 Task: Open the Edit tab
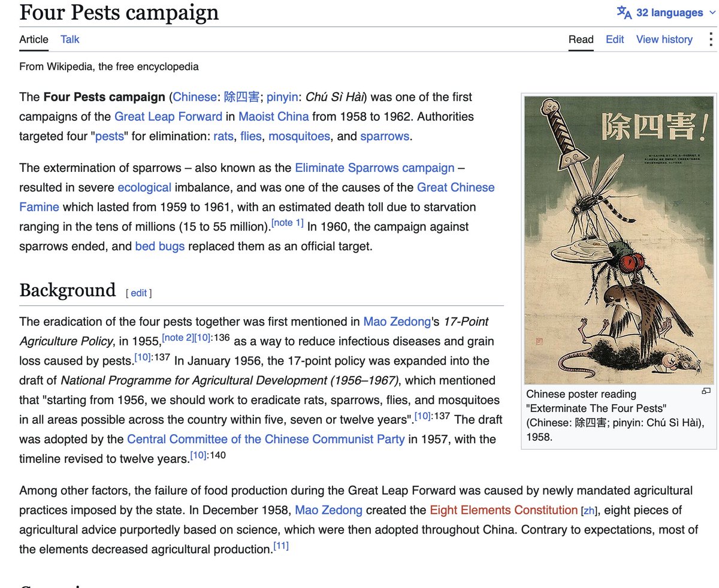(615, 40)
